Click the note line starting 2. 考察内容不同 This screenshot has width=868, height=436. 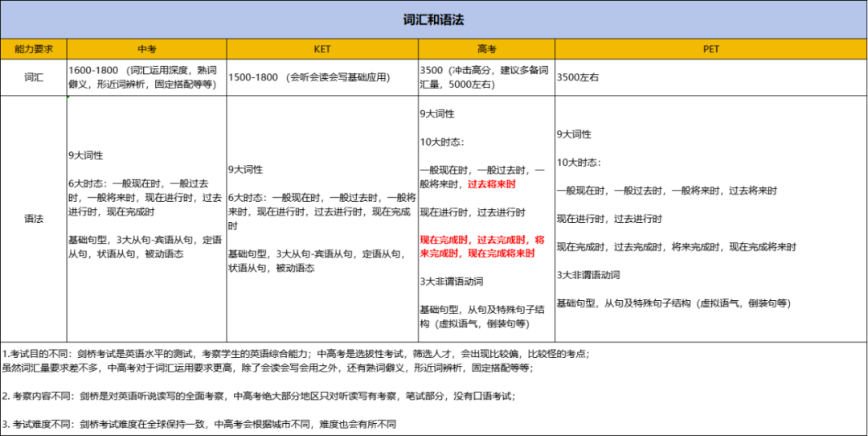[x=259, y=396]
